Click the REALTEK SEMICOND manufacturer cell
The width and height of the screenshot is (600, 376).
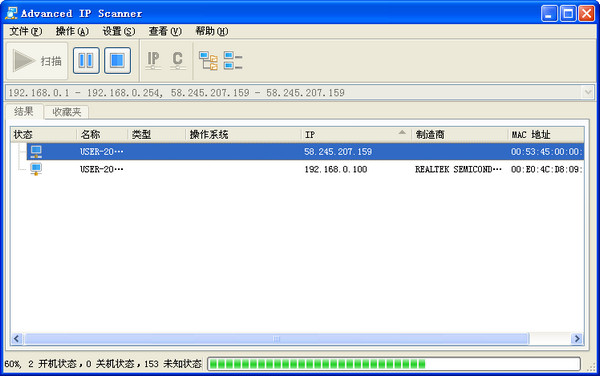[x=458, y=169]
